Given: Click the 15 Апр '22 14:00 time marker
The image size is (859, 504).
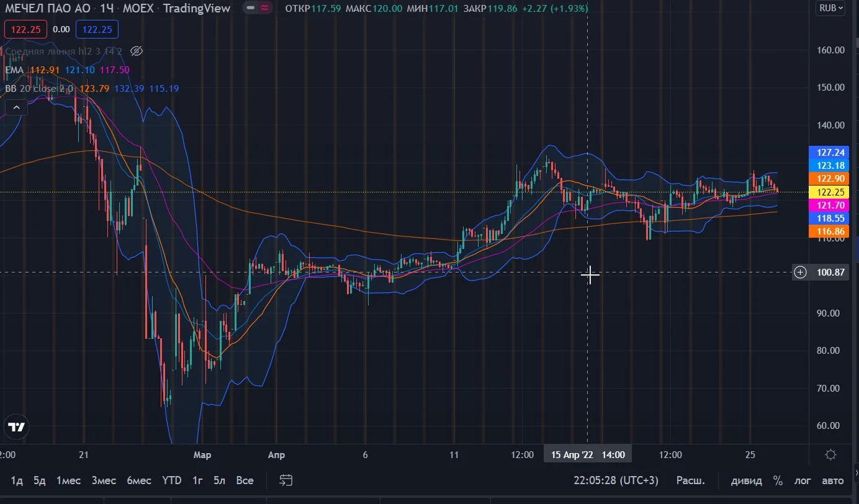Looking at the screenshot, I should [x=588, y=455].
